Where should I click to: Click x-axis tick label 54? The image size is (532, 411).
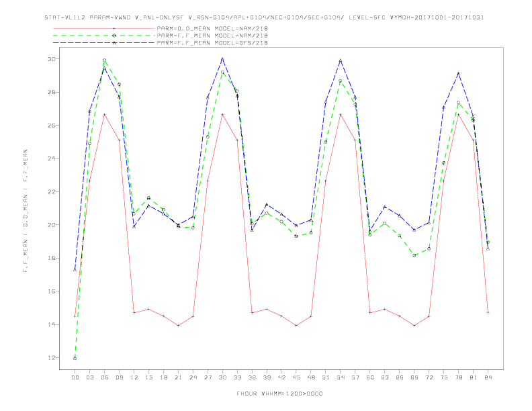(x=341, y=377)
